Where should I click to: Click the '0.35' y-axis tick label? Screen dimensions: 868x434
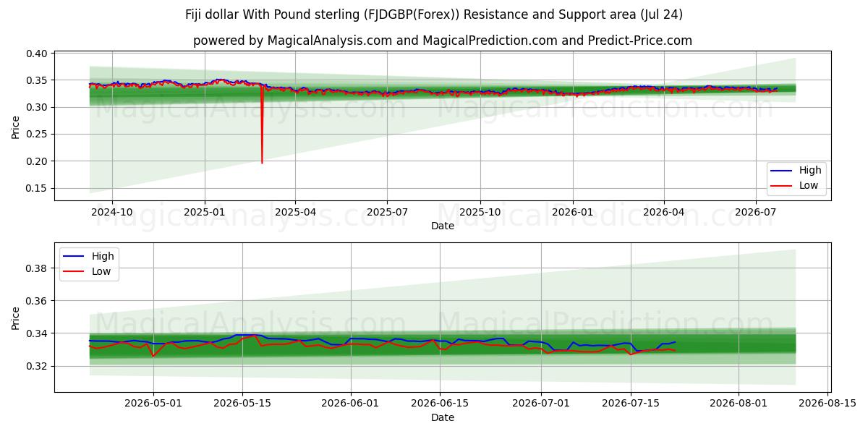(38, 80)
